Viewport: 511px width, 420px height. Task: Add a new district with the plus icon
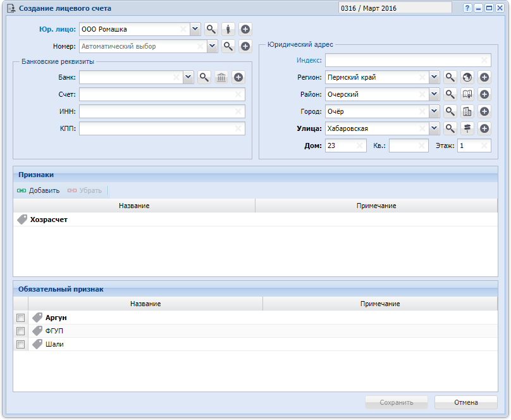484,94
